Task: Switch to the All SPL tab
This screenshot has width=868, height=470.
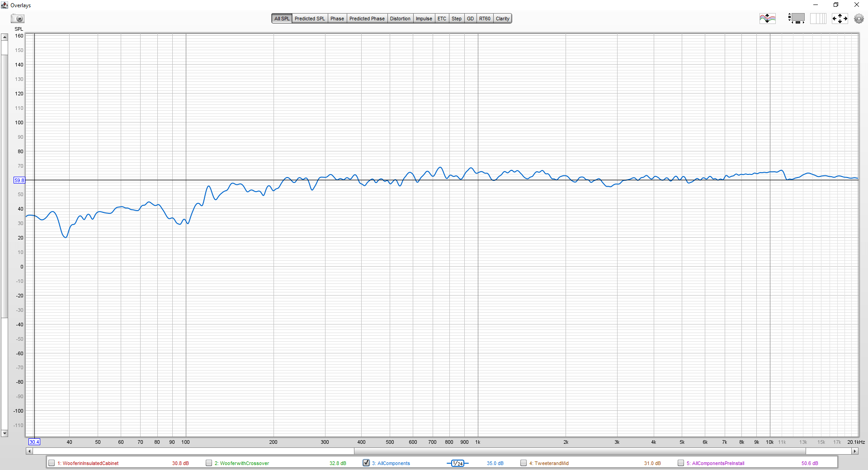Action: point(282,19)
